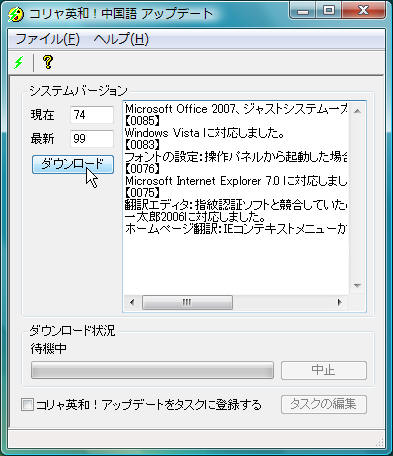Click the 'Microsoft Internet Explorer 7.0' line
This screenshot has height=456, width=393.
click(x=236, y=181)
